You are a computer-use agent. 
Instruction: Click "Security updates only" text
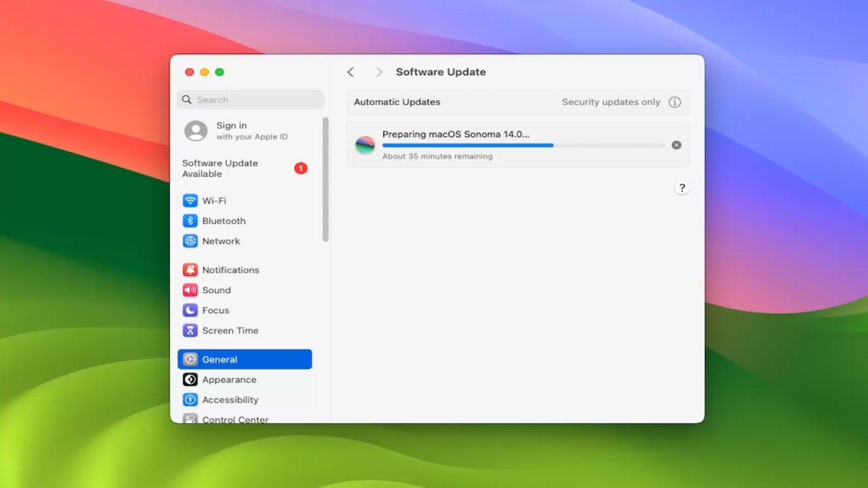(x=611, y=102)
